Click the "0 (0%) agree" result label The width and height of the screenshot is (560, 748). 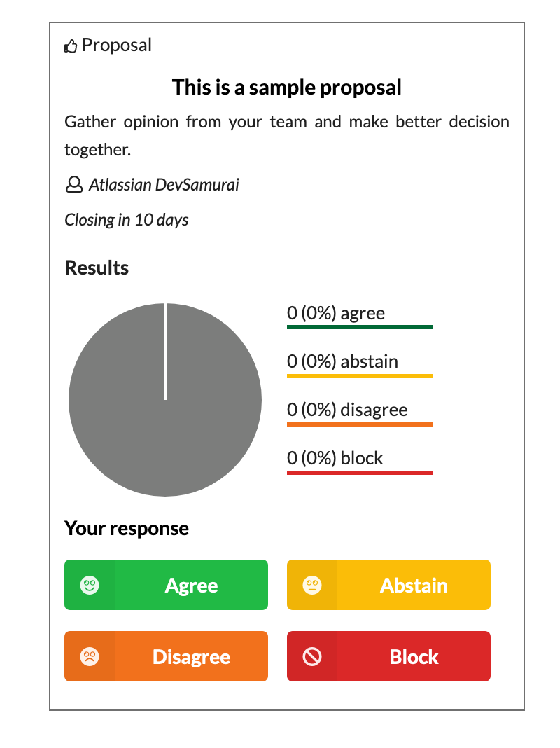click(336, 313)
